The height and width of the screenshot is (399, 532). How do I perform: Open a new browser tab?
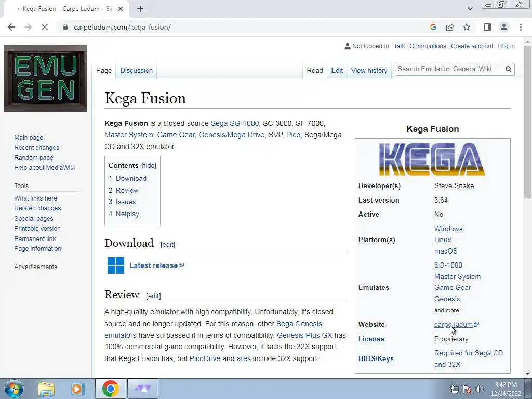pos(140,9)
